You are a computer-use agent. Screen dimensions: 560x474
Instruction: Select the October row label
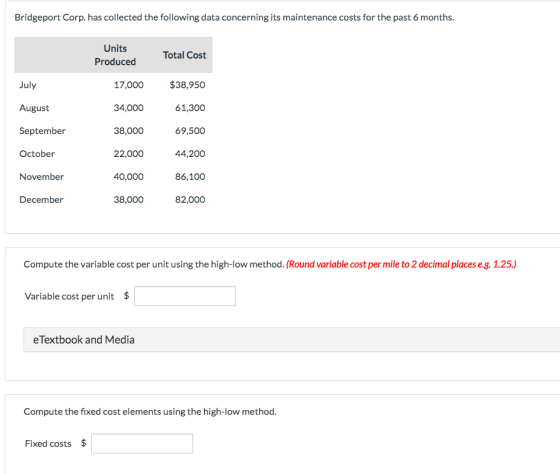(37, 154)
